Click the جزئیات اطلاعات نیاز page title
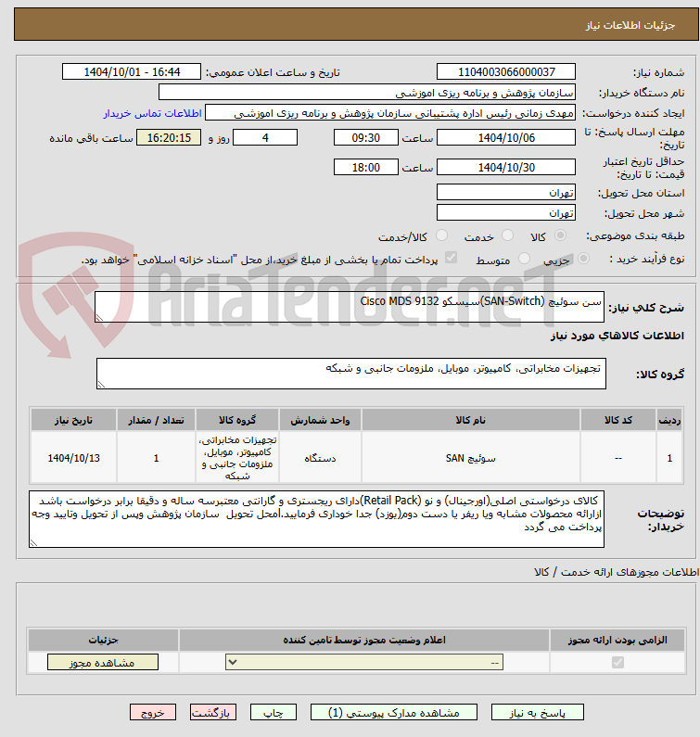 tap(630, 25)
